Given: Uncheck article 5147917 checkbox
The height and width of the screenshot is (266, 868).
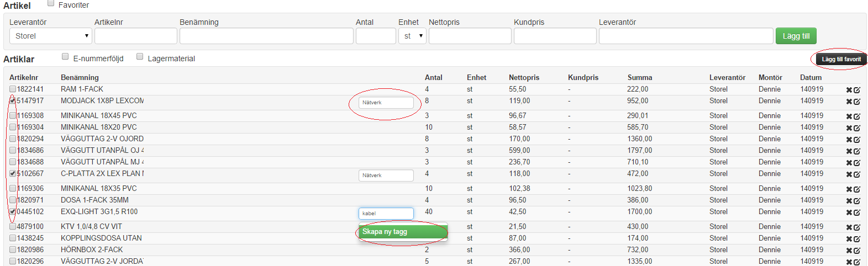Looking at the screenshot, I should click(13, 100).
